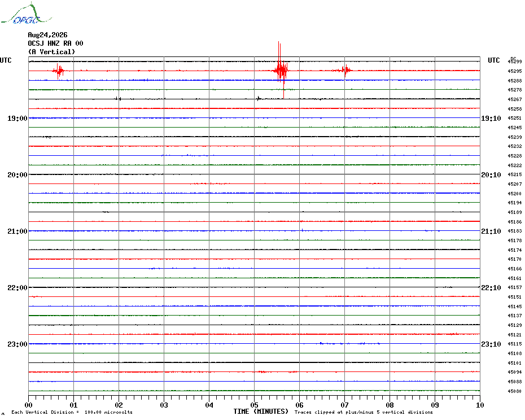This screenshot has height=420, width=525.
Task: Click the DC value 45278
Action: pos(515,90)
